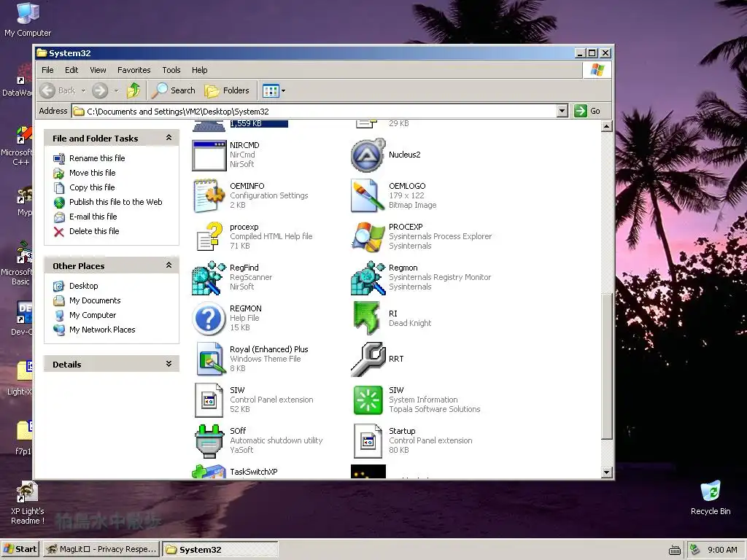Click the Forward arrow toolbar button

pyautogui.click(x=100, y=90)
